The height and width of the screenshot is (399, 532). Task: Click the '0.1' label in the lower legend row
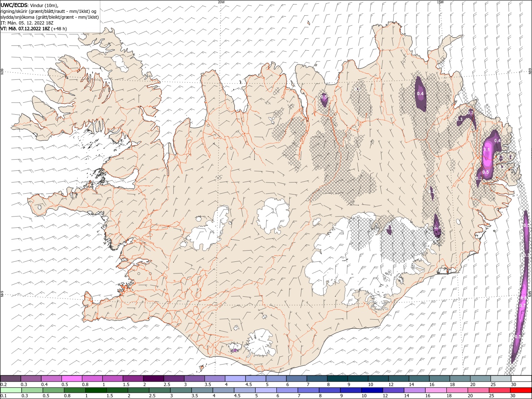3,396
